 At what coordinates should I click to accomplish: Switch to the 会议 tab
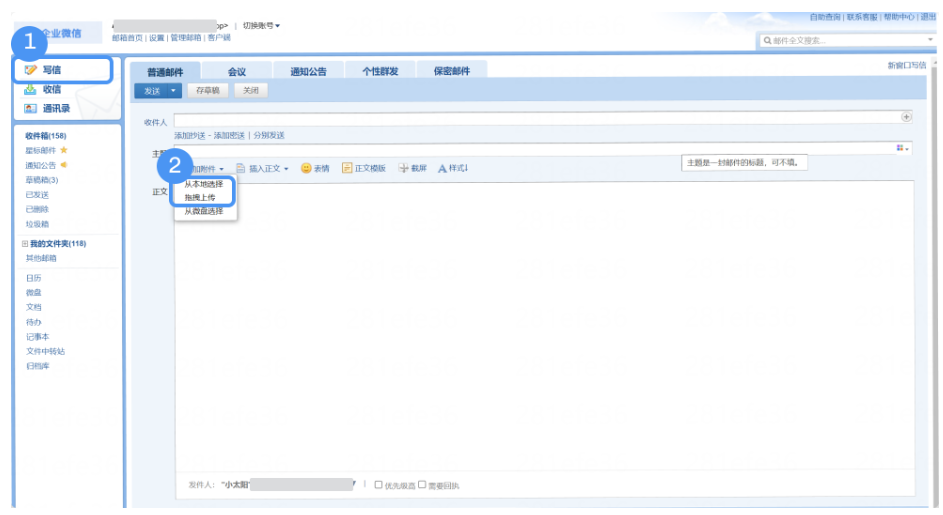click(236, 71)
